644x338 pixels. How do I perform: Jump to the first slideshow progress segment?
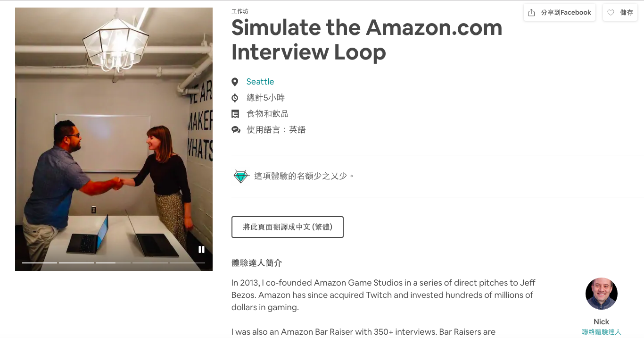coord(40,262)
